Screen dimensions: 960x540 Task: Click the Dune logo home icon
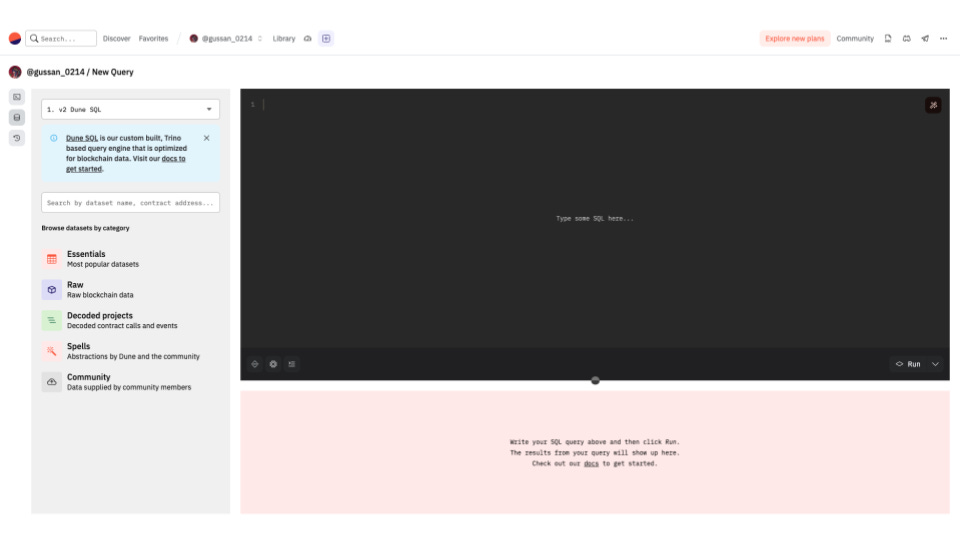tap(15, 39)
